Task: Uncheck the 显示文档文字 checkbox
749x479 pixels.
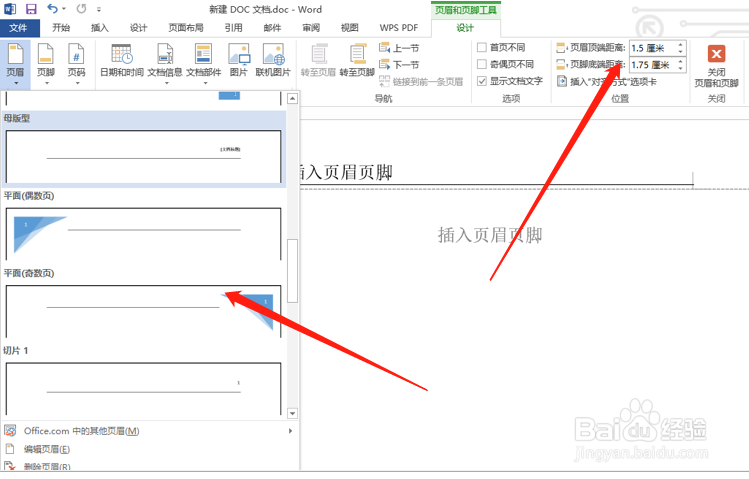Action: click(x=482, y=81)
